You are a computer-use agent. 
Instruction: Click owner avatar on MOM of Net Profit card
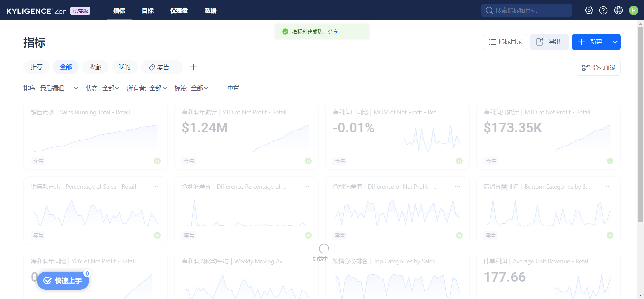[x=459, y=161]
